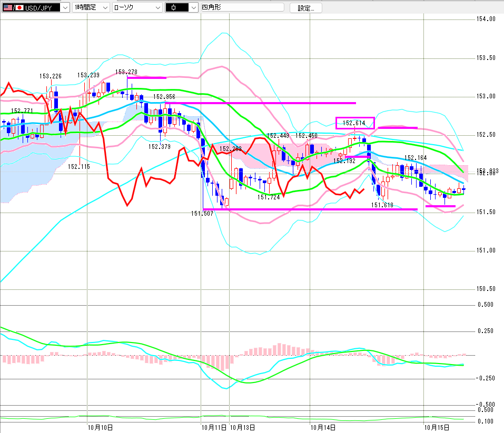Click the 154.00 price axis label
The height and width of the screenshot is (433, 504).
[x=486, y=19]
